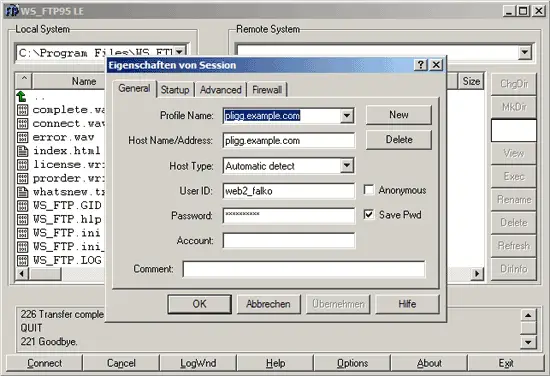Click the sort arrow column header in local list
This screenshot has height=376, width=550.
24,81
